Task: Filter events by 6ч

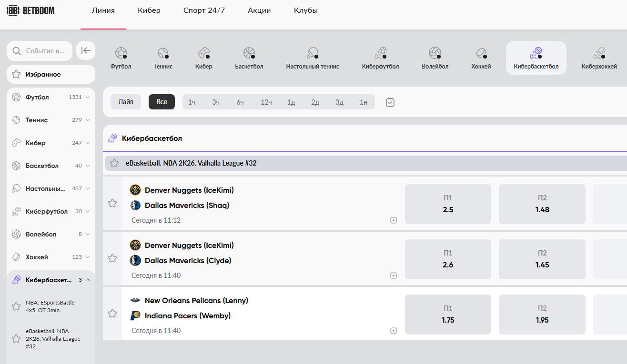Action: (x=240, y=102)
